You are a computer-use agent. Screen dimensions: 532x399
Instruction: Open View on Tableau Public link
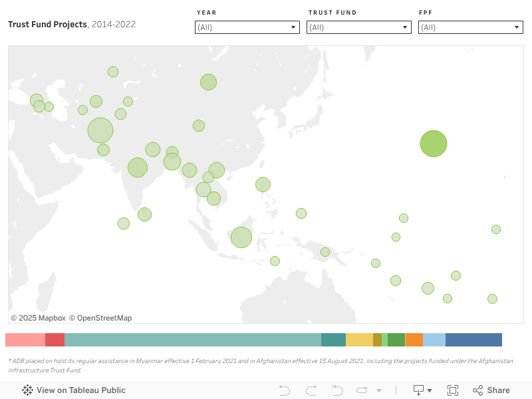click(x=80, y=390)
